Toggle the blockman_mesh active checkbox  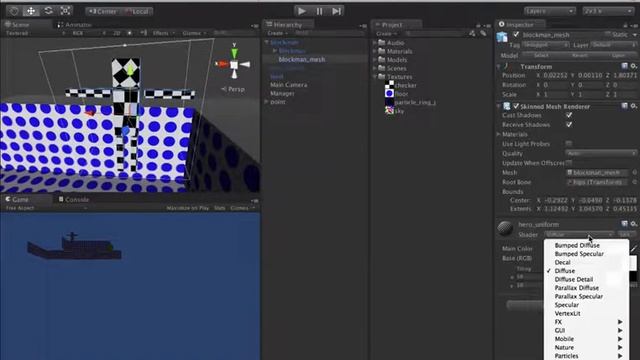[516, 35]
